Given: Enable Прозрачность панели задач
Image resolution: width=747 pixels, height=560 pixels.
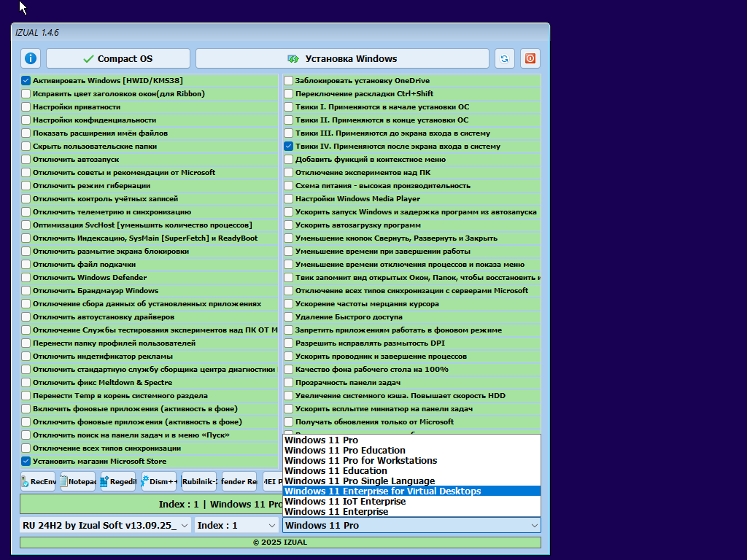Looking at the screenshot, I should [x=288, y=382].
